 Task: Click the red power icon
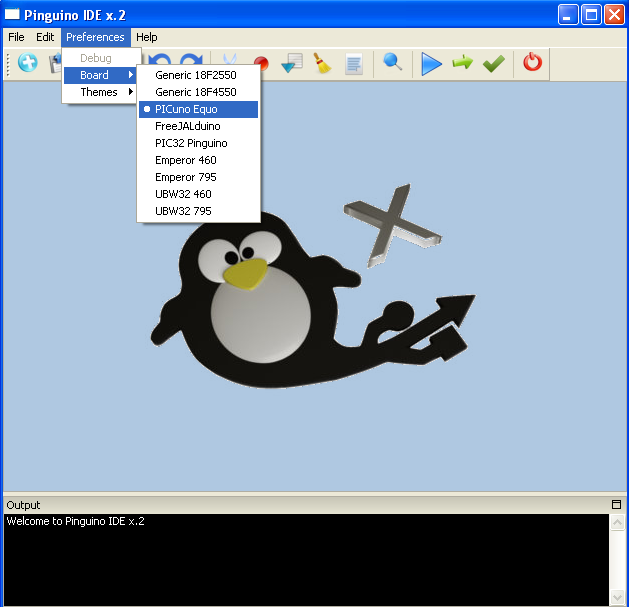533,63
